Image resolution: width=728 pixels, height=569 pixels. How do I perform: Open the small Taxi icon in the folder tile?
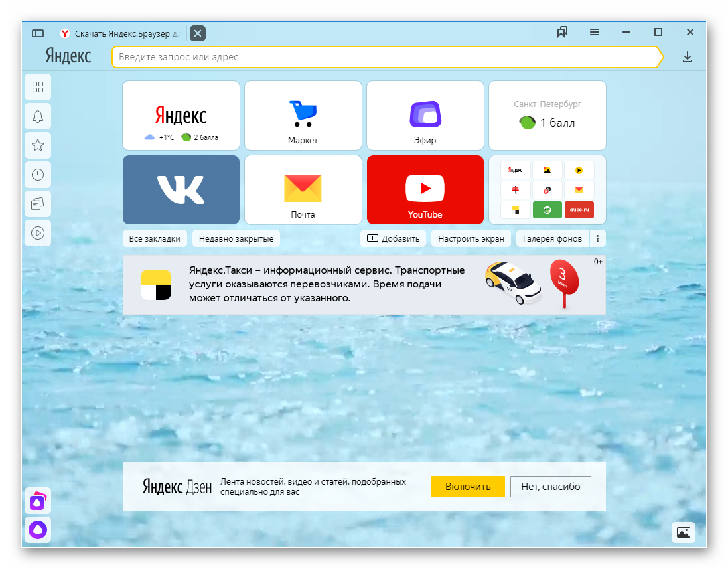(516, 210)
